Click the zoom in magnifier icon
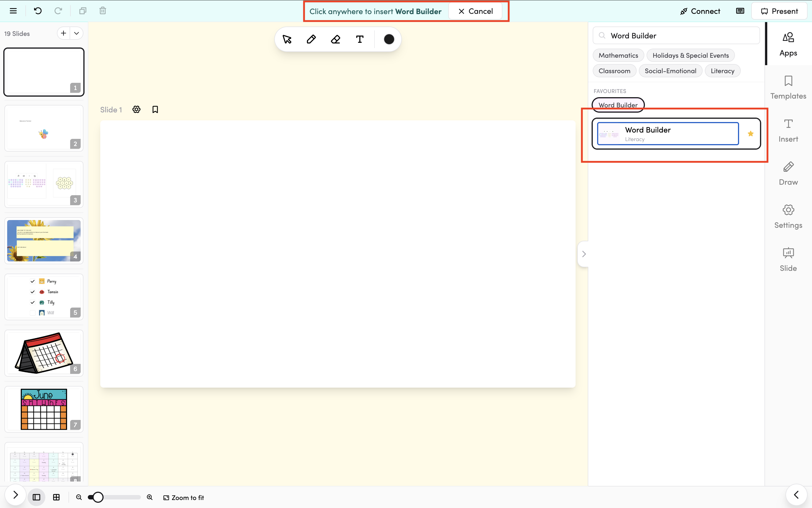The width and height of the screenshot is (812, 508). click(150, 497)
